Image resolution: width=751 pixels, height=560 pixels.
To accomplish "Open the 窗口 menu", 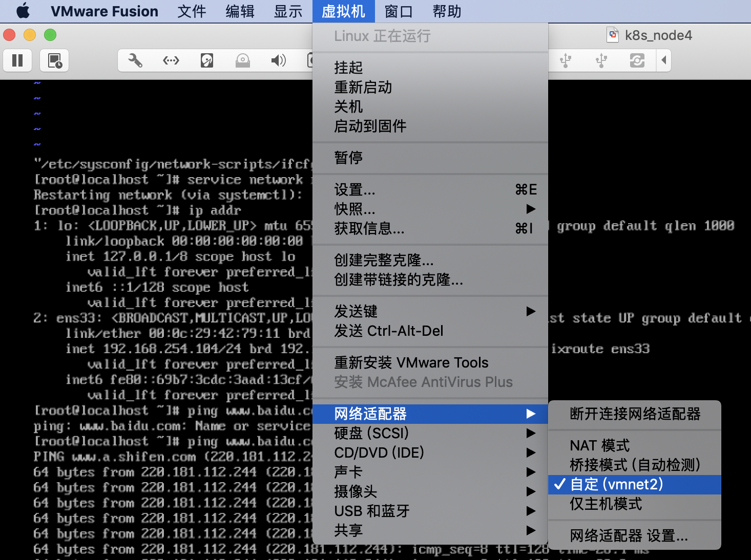I will tap(399, 11).
